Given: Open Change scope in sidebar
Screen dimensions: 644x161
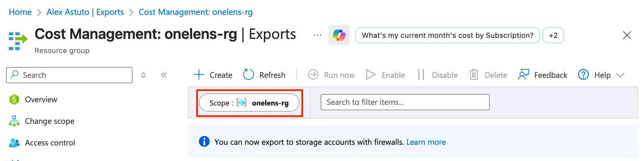Looking at the screenshot, I should 49,121.
